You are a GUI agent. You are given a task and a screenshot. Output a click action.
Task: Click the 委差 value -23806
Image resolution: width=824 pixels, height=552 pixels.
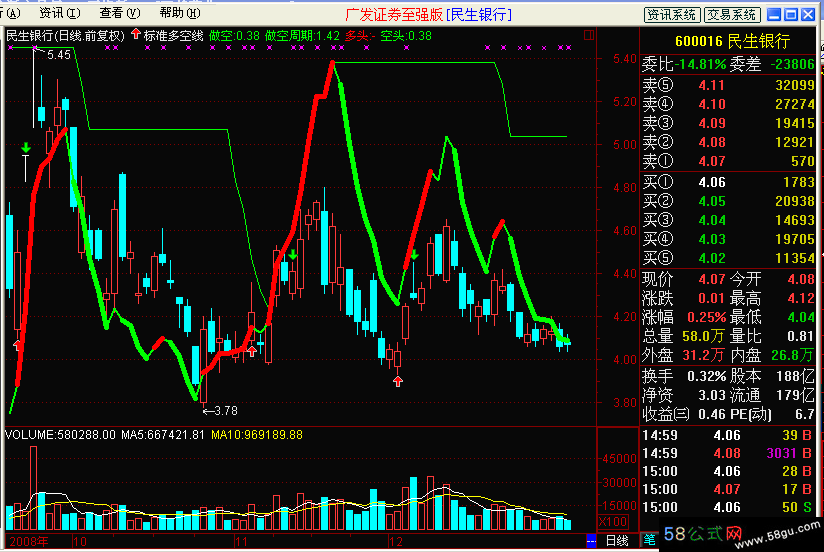pyautogui.click(x=792, y=64)
